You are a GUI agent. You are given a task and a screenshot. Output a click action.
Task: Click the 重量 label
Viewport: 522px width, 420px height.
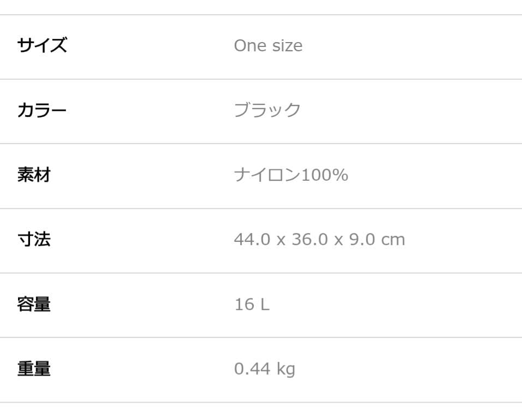pos(34,369)
